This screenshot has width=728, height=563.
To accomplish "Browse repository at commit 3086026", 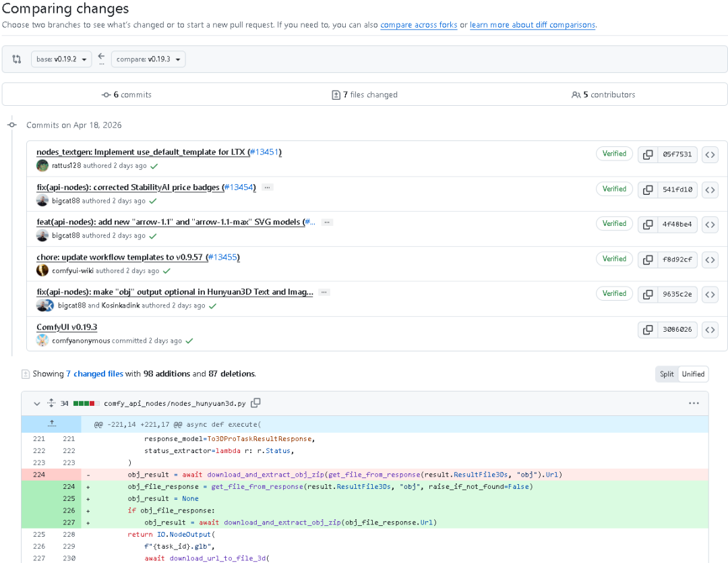I will click(710, 330).
